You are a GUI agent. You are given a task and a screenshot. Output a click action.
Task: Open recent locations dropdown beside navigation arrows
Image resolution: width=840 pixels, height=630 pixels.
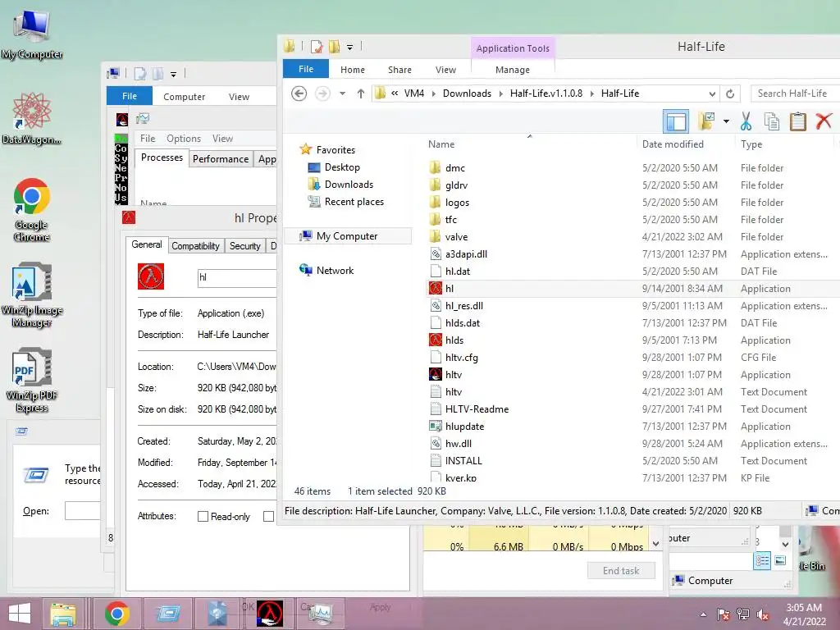tap(342, 94)
